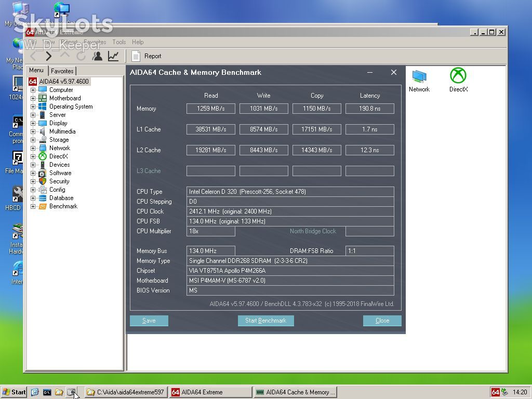Select the Security shield icon
Image resolution: width=532 pixels, height=399 pixels.
[43, 181]
